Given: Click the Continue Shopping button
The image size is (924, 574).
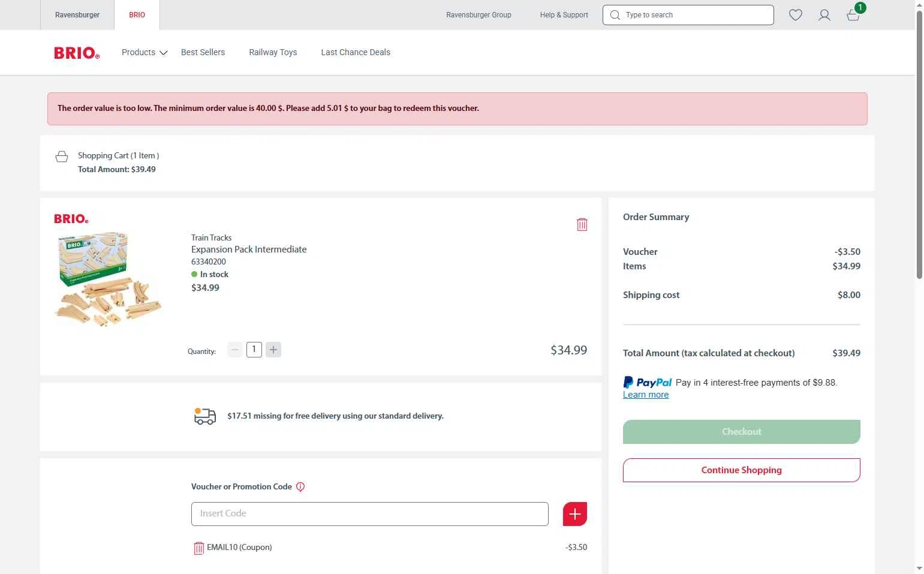Looking at the screenshot, I should [x=741, y=470].
